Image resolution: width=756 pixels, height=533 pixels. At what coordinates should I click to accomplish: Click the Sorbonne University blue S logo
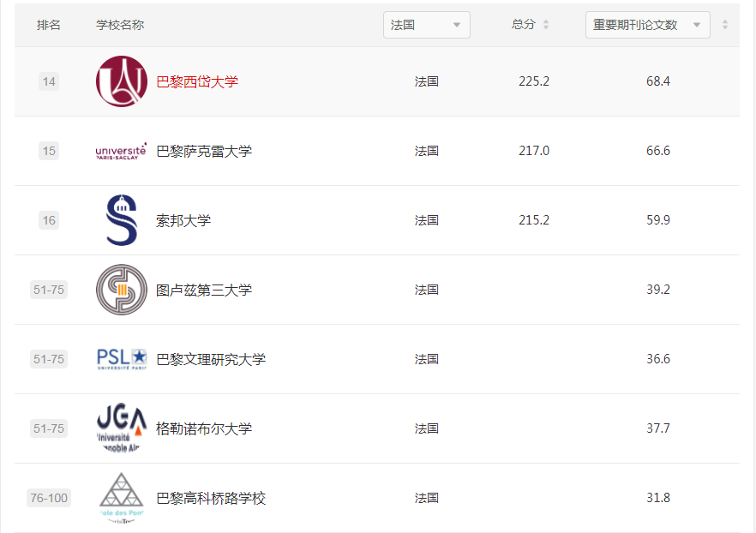click(121, 220)
